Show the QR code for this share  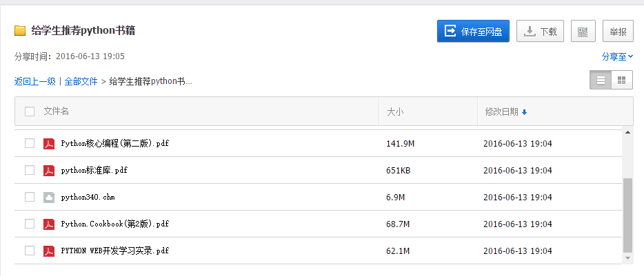583,32
